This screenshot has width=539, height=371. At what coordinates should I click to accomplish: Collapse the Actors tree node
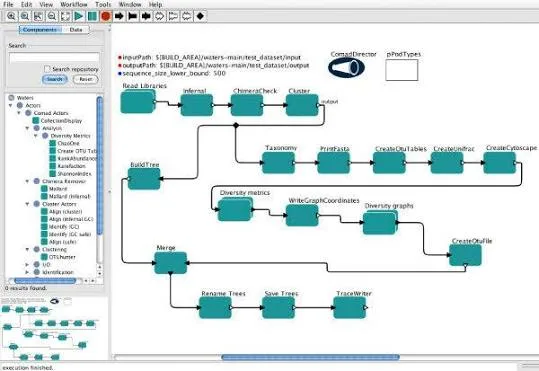[10, 105]
